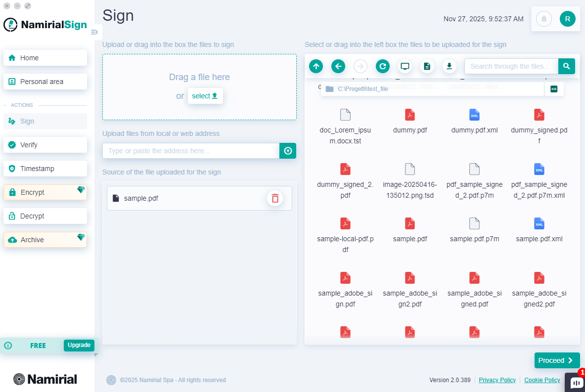The image size is (585, 392).
Task: Open the Privacy Policy link
Action: [x=497, y=380]
